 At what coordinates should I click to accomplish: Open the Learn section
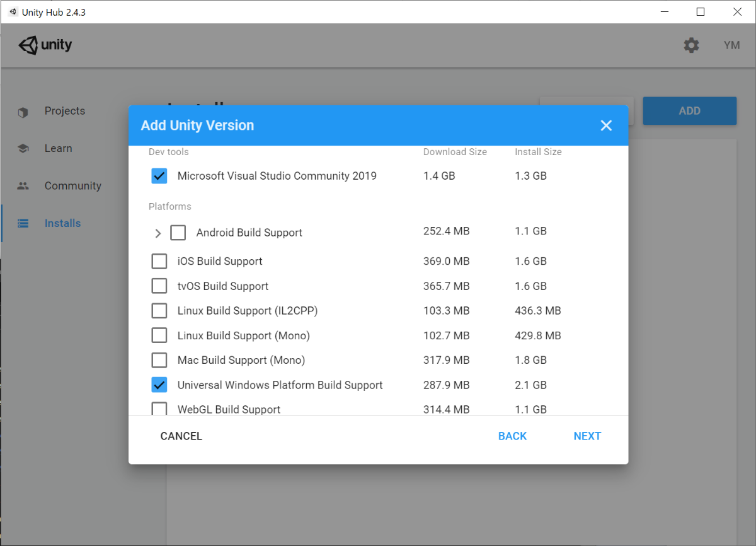click(59, 148)
